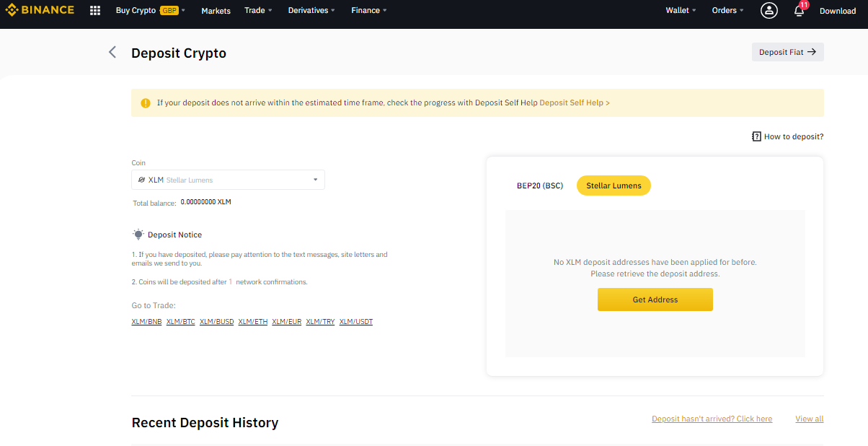Click View all deposit history link
868x446 pixels.
[x=810, y=419]
